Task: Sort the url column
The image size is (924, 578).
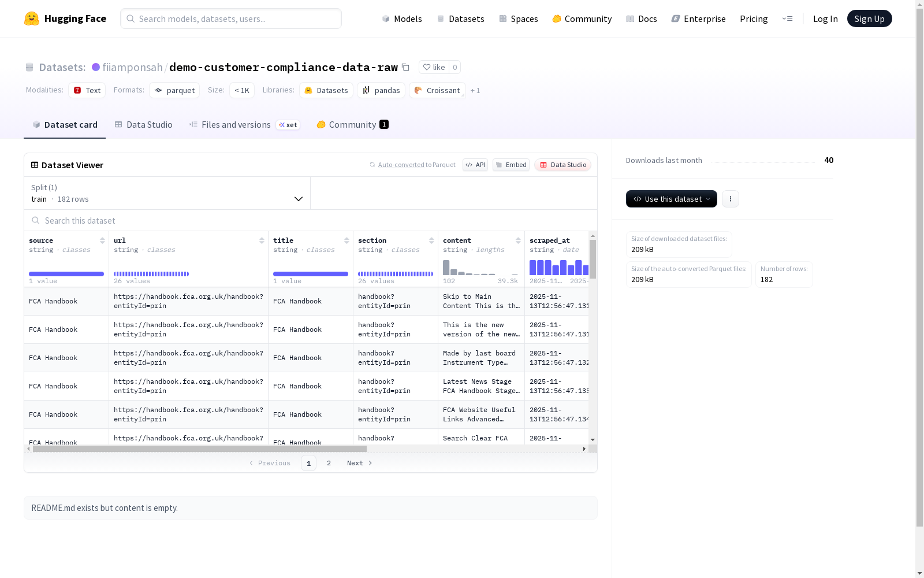Action: 262,240
